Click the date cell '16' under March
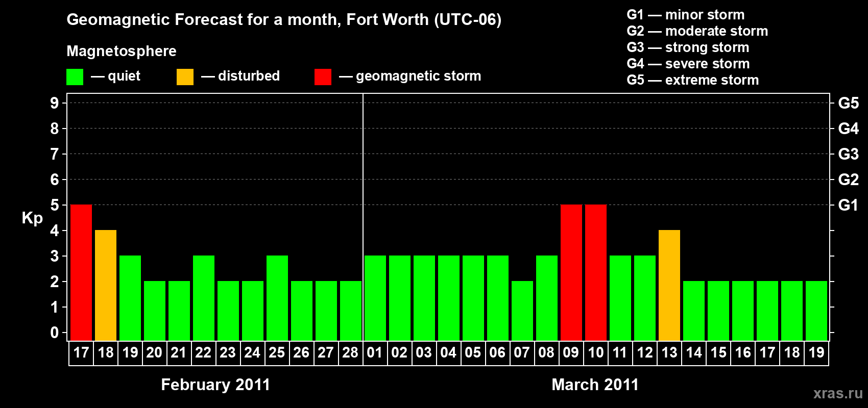The width and height of the screenshot is (868, 408). pyautogui.click(x=743, y=353)
